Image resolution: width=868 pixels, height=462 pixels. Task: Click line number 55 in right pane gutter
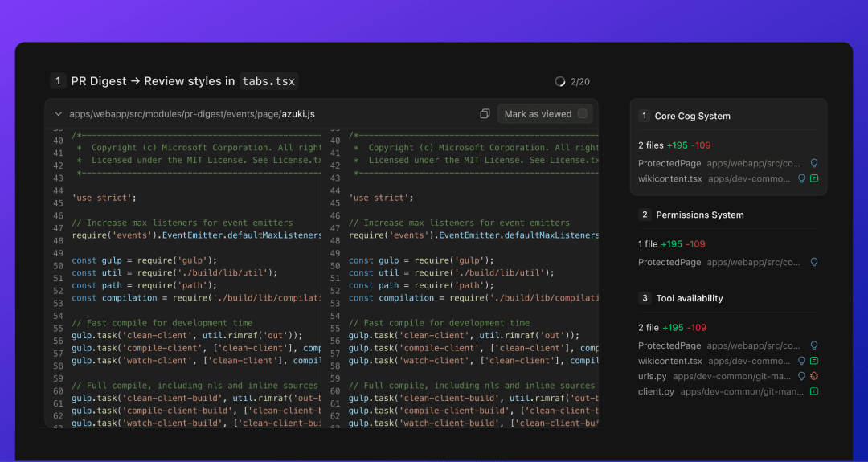tap(335, 329)
